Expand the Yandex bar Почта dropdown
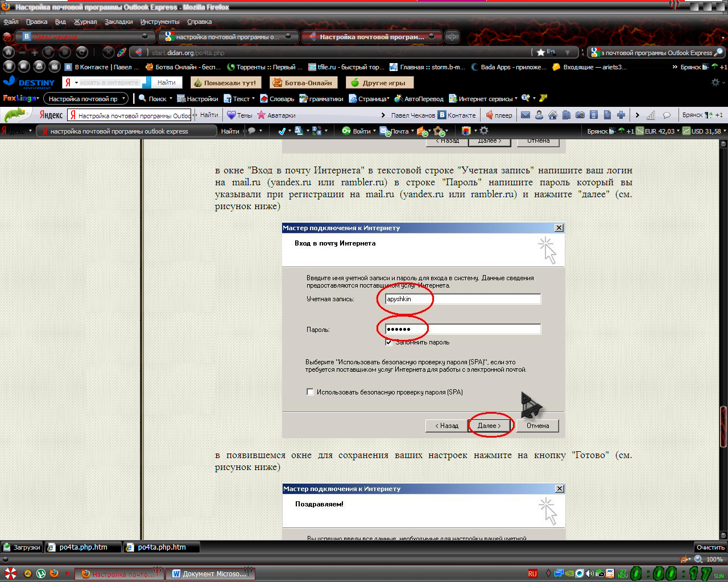This screenshot has width=728, height=582. [412, 131]
